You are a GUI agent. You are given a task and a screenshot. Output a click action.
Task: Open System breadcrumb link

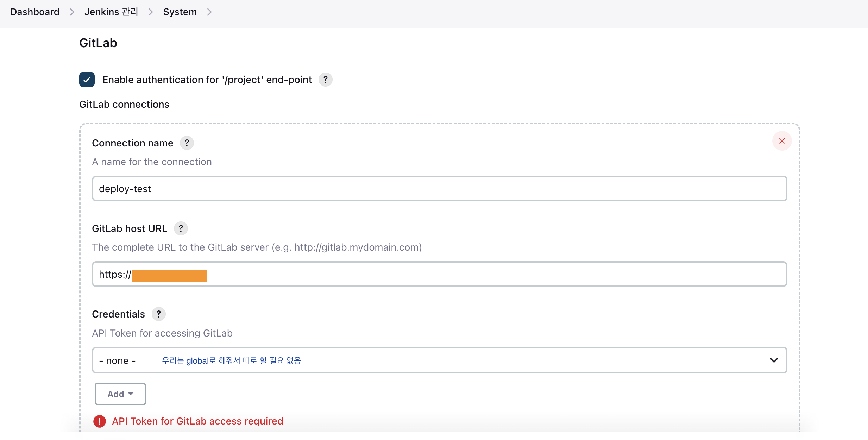(180, 12)
